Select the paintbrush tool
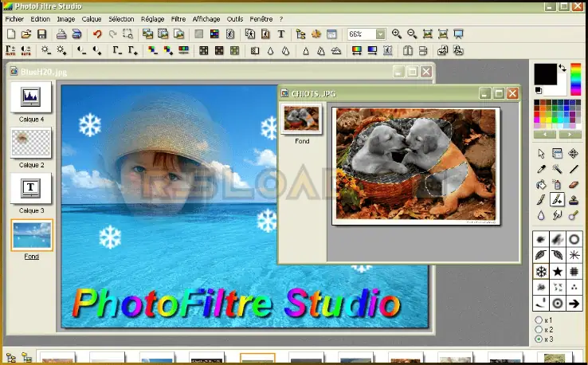Image resolution: width=588 pixels, height=365 pixels. click(541, 200)
